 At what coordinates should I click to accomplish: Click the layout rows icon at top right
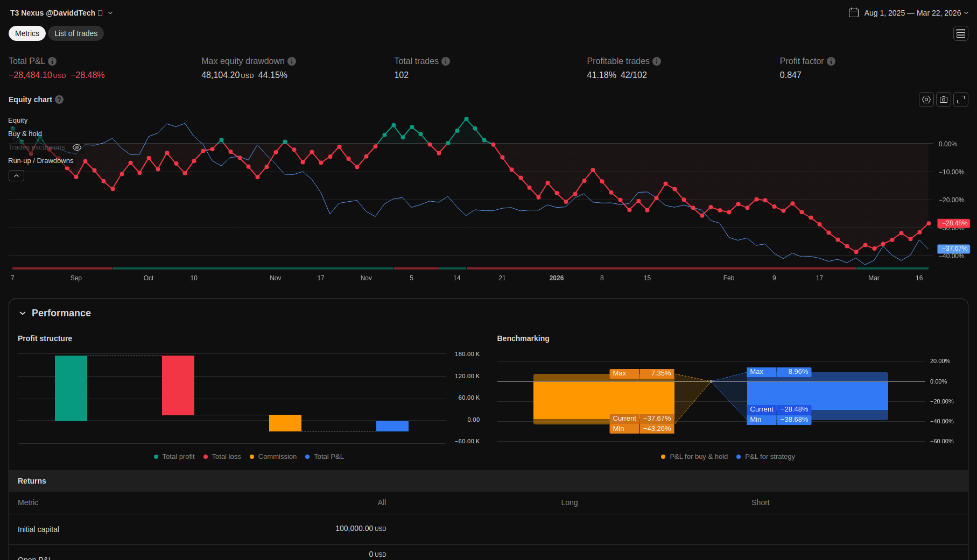961,33
